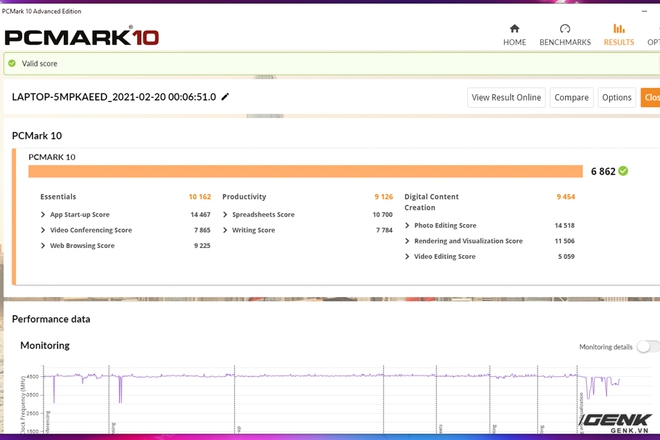660x440 pixels.
Task: Click the Essentials score 10 162
Action: [x=200, y=197]
